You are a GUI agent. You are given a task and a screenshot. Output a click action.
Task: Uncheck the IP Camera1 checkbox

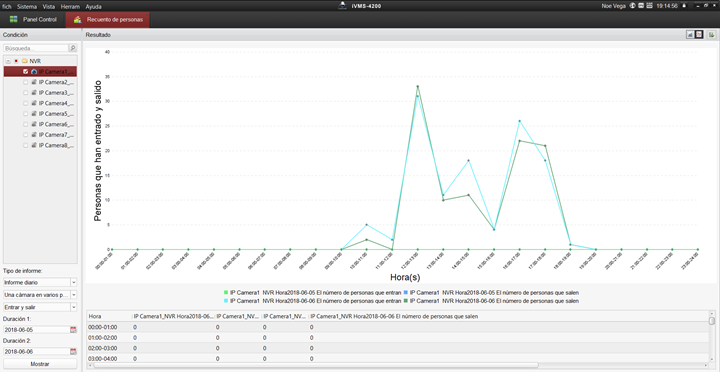pos(26,72)
